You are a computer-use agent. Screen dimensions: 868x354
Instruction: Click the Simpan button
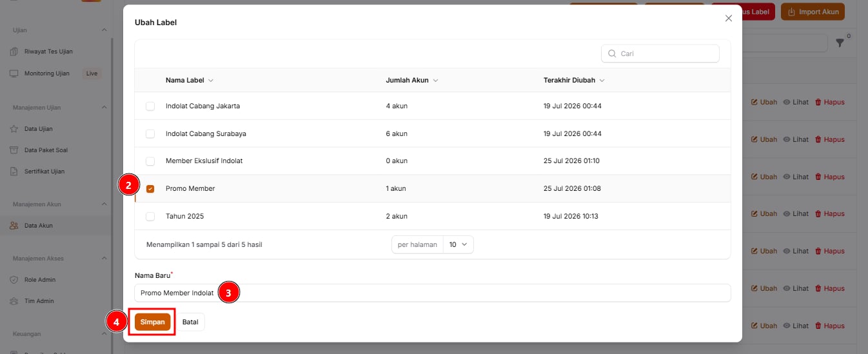pyautogui.click(x=153, y=322)
